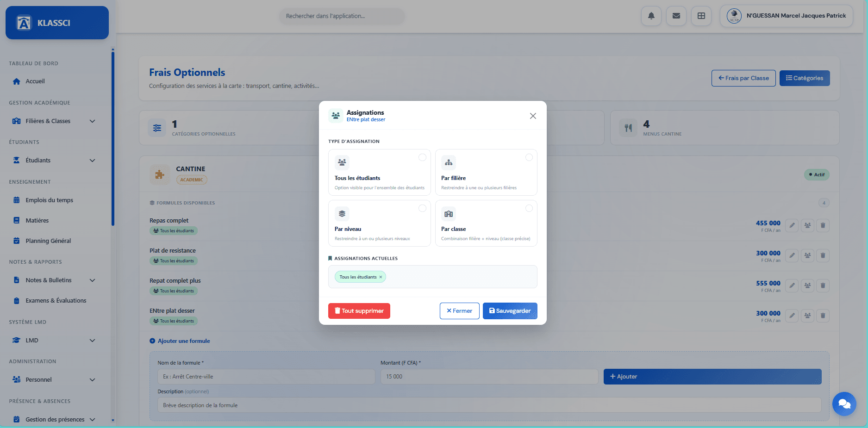Open the apps grid icon
Viewport: 868px width, 428px height.
tap(701, 16)
